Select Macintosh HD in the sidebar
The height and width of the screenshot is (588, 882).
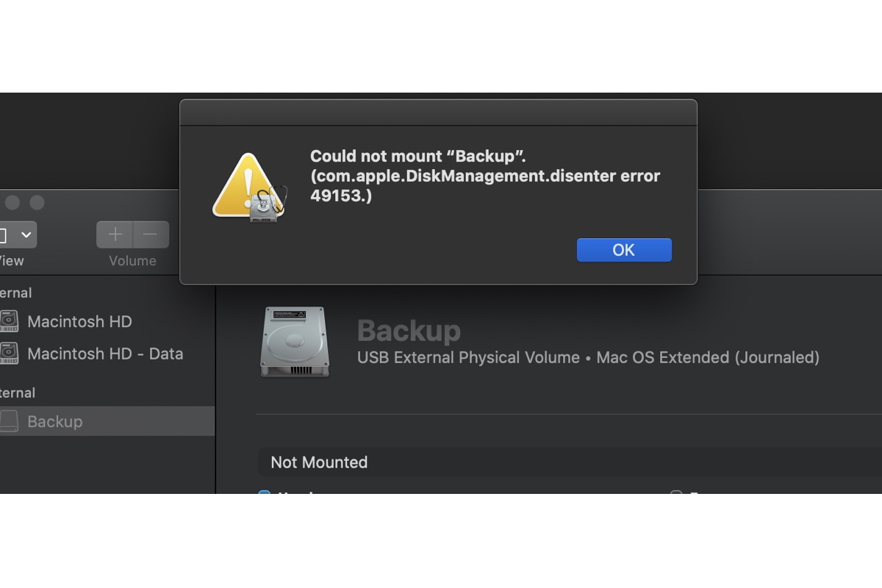[x=79, y=322]
